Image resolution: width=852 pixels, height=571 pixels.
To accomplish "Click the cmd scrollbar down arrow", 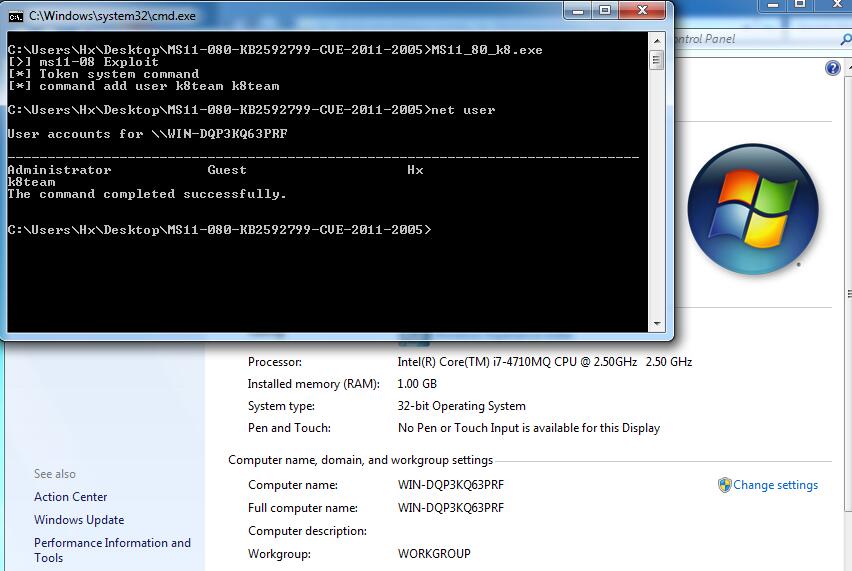I will point(657,323).
